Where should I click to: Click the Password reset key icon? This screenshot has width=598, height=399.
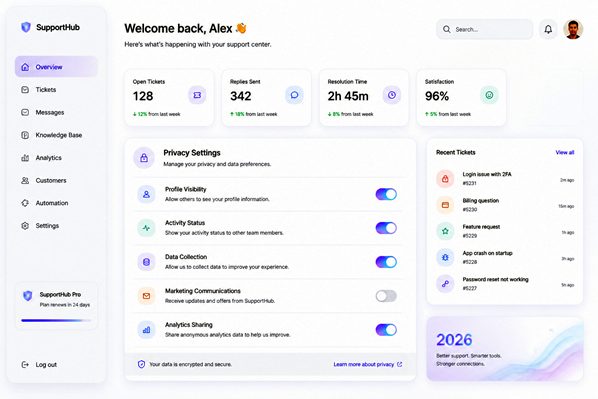click(445, 284)
